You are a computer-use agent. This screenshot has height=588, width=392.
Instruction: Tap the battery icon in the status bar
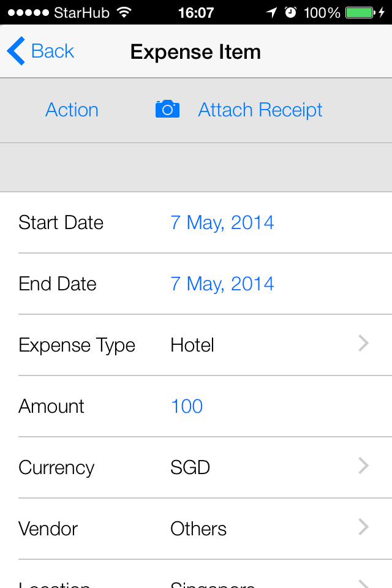click(360, 13)
